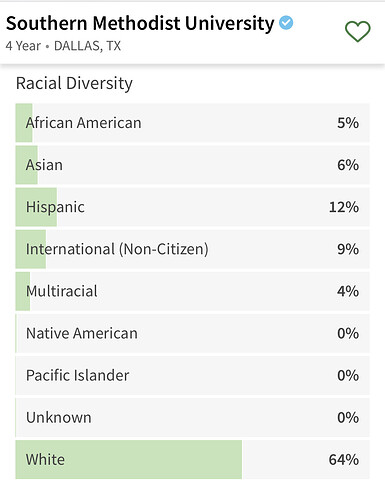385x500 pixels.
Task: Click the Native American row
Action: pos(192,333)
